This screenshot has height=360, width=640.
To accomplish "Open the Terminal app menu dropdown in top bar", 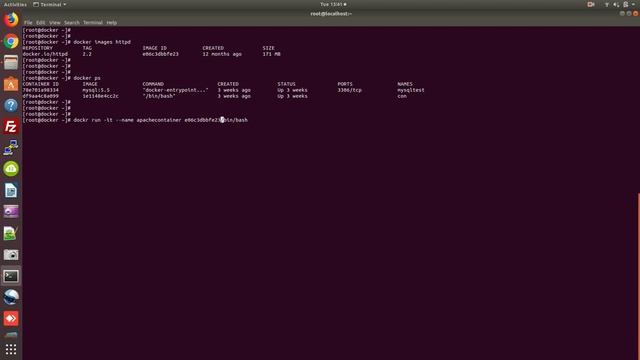I will [49, 4].
